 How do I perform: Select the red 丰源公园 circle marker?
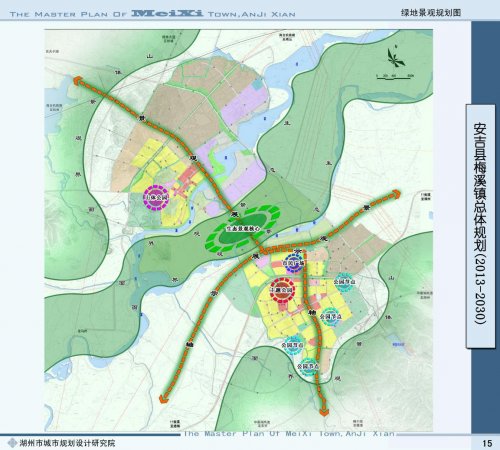282,290
